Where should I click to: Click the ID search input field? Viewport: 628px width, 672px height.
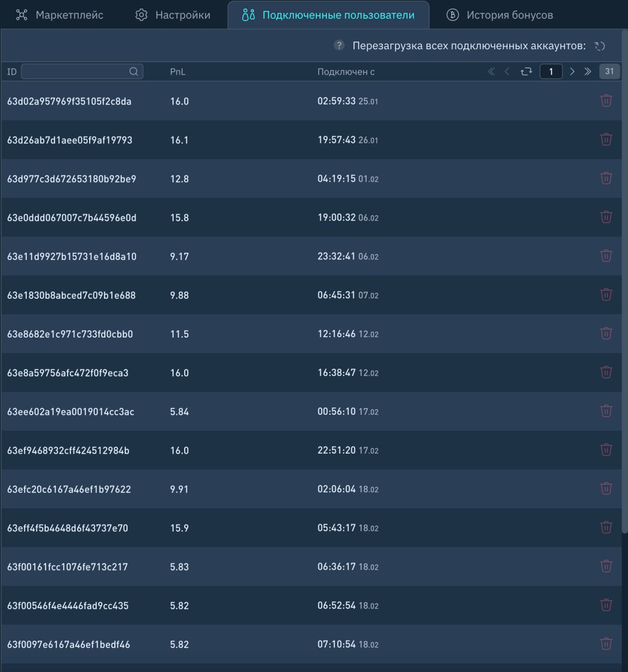74,71
